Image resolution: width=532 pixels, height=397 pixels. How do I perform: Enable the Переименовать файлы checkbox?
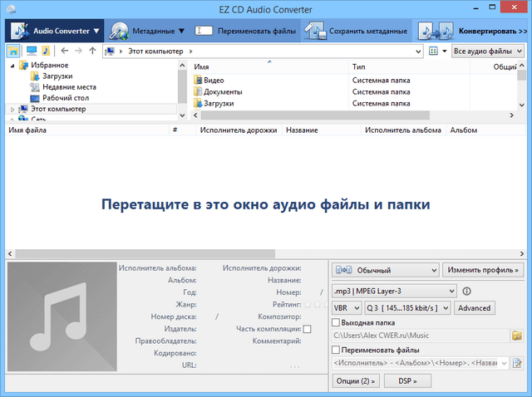pos(336,350)
